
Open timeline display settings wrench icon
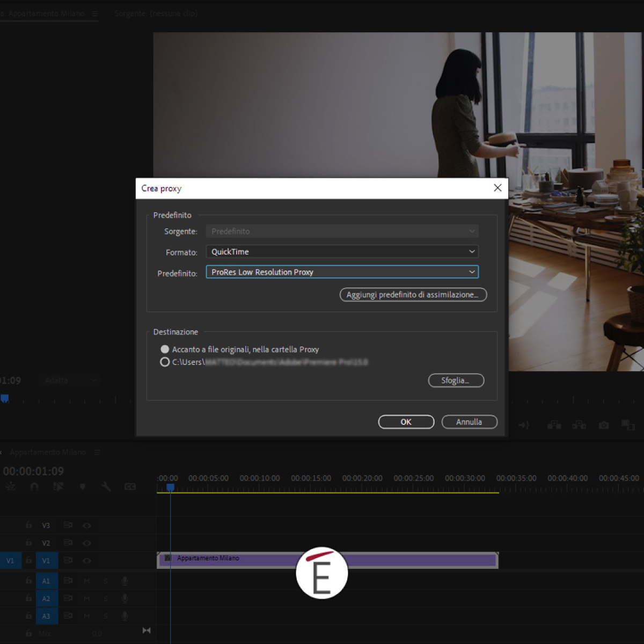[106, 487]
